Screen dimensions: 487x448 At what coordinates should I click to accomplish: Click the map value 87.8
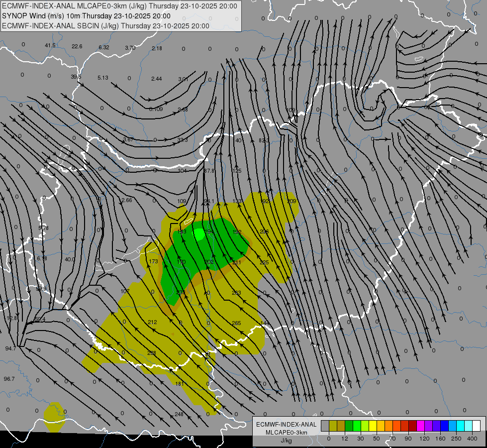point(209,171)
